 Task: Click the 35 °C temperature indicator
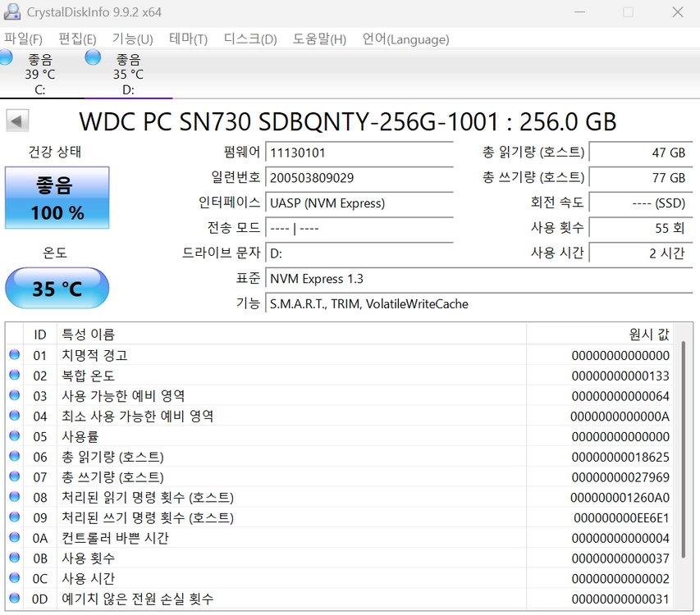(57, 288)
